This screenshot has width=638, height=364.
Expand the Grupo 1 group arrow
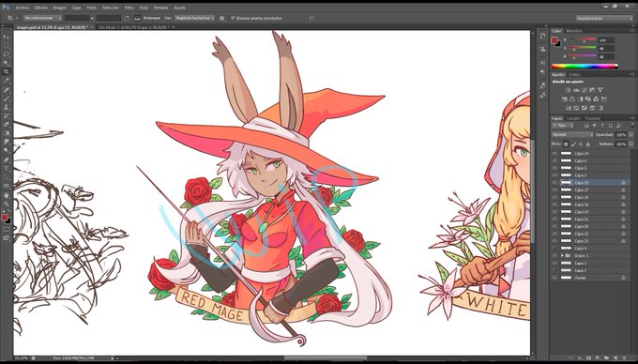562,255
